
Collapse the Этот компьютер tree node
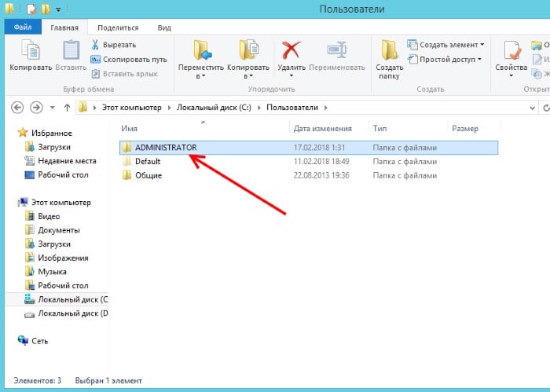click(9, 202)
